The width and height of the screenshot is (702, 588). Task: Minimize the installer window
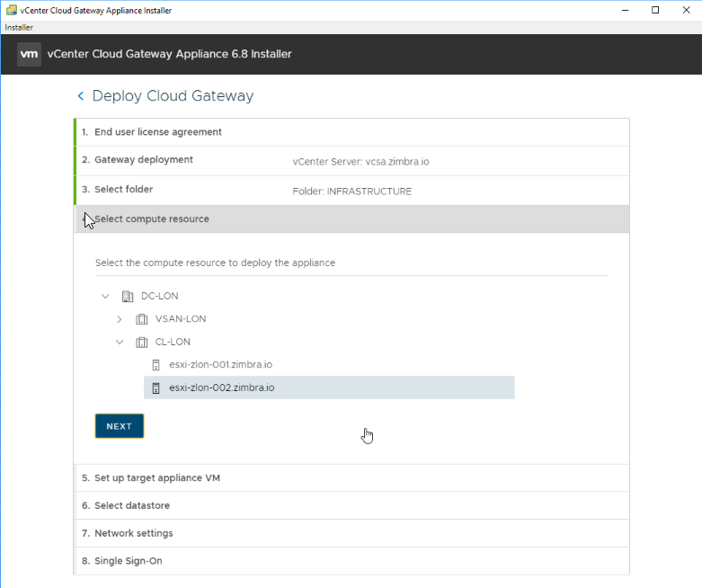[x=625, y=10]
